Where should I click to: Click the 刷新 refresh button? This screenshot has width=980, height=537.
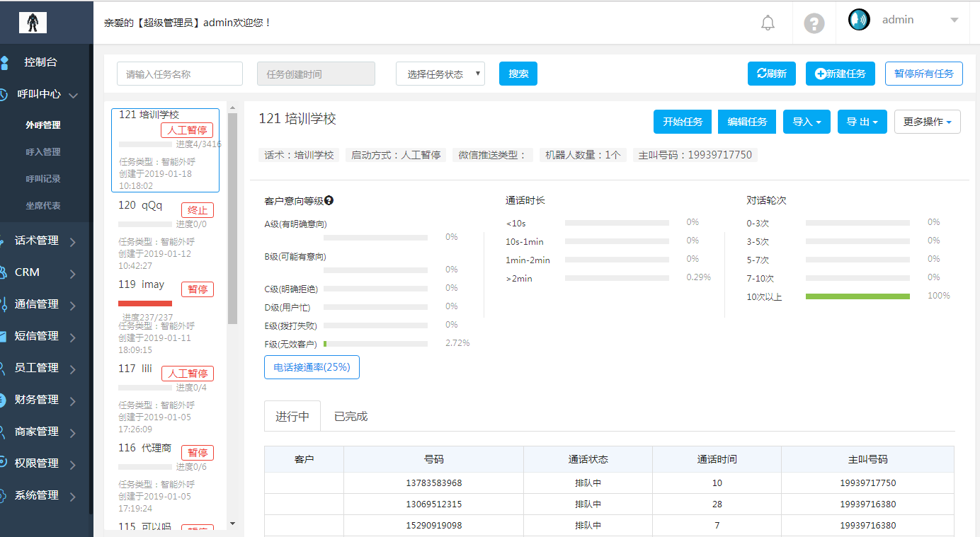click(x=771, y=74)
